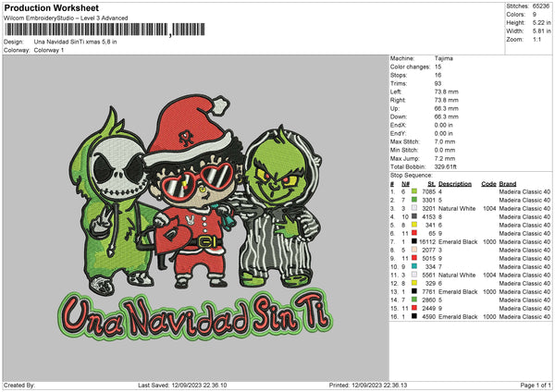Select the Color changes value 15
The image size is (555, 392).
pos(438,67)
